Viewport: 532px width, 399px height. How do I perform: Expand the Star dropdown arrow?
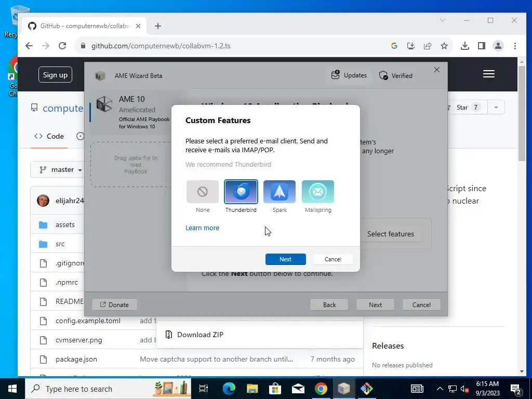[x=496, y=108]
